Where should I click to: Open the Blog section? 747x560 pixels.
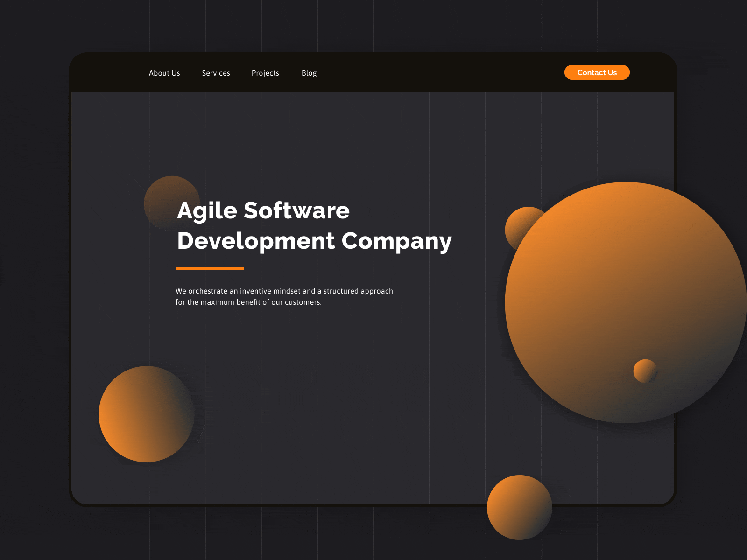point(309,73)
